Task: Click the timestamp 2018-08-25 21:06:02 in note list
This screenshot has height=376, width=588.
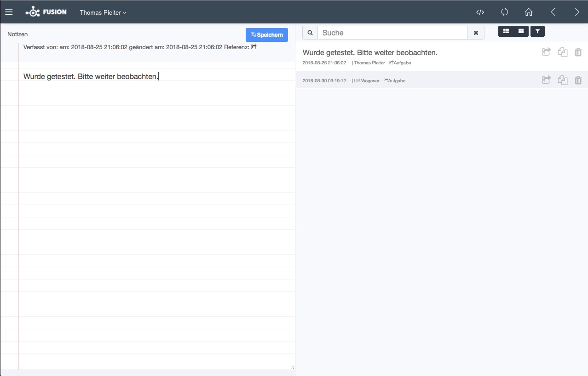Action: pos(324,63)
